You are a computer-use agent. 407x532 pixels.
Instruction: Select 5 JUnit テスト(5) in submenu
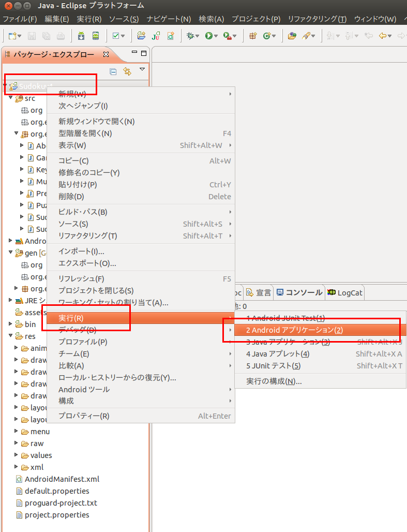tap(320, 366)
